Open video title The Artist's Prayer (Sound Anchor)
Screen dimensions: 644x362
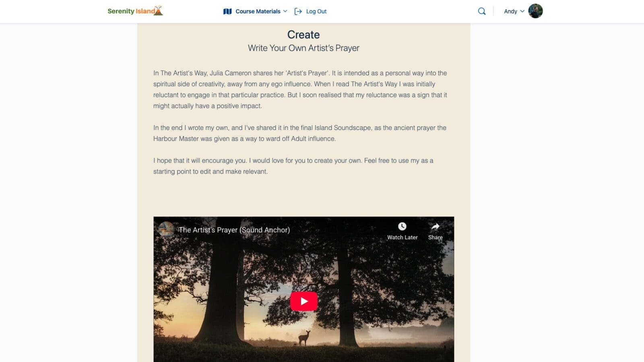(x=234, y=230)
